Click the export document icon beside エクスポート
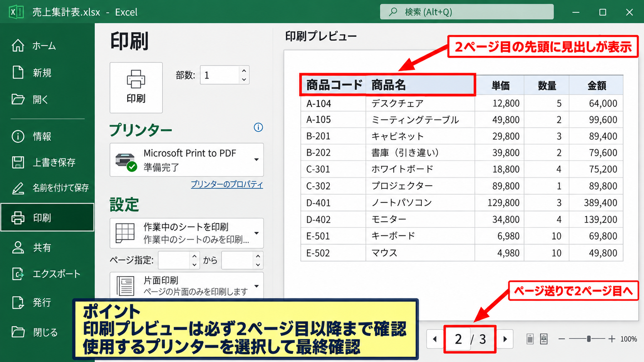Screen dimensions: 644x362 point(18,274)
